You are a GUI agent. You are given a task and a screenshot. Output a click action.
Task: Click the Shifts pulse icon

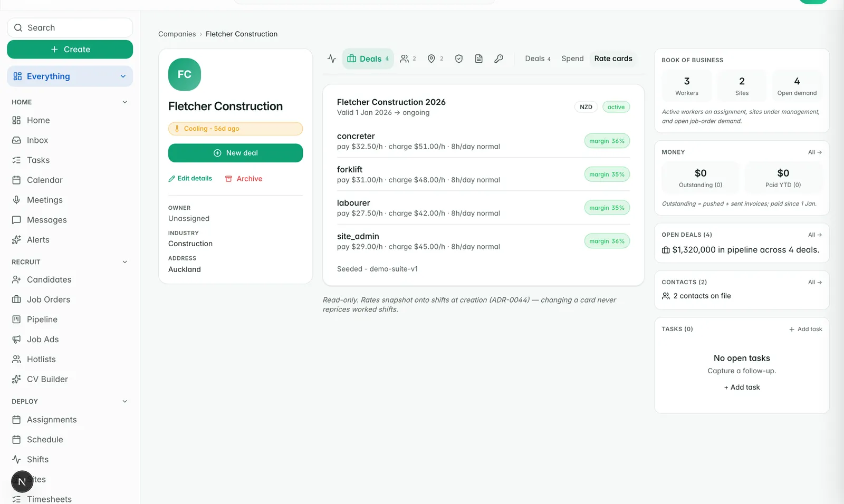point(16,460)
